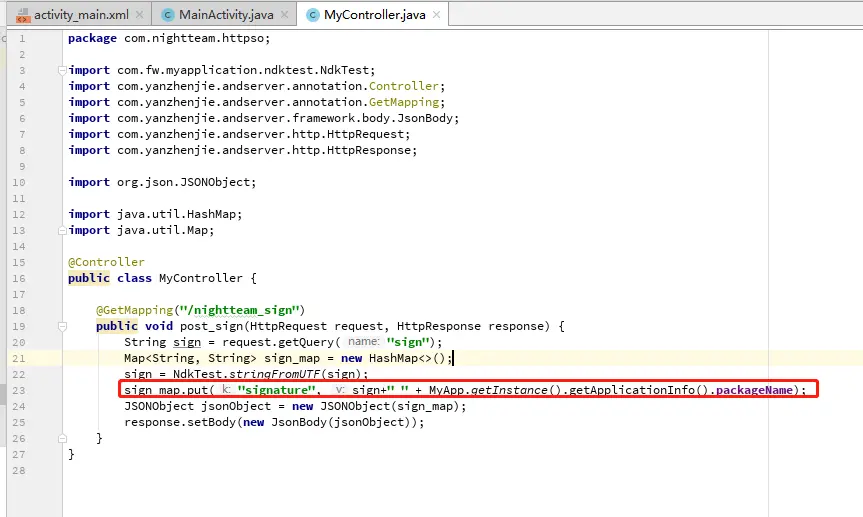This screenshot has height=517, width=863.
Task: Click the "sign" string literal on line 20
Action: point(408,342)
